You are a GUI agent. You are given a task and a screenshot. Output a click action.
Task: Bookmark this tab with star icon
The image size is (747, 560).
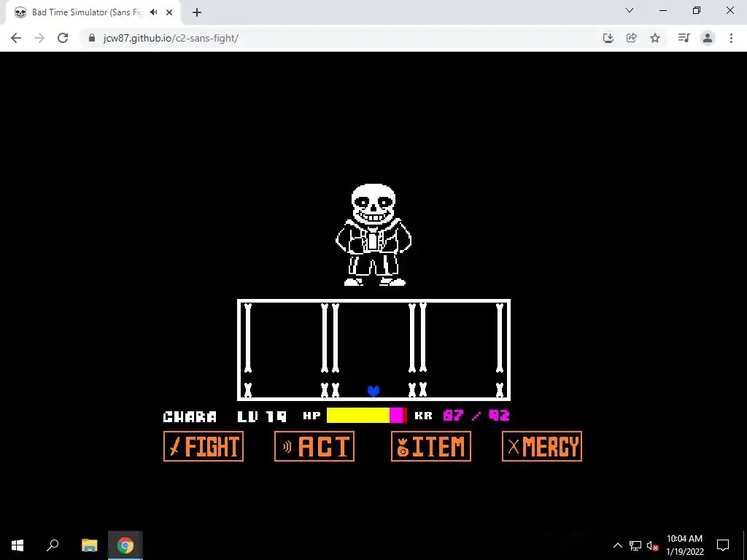tap(655, 38)
